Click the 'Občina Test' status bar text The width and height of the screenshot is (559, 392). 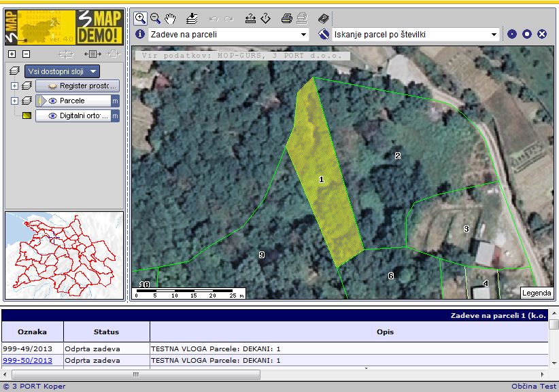(534, 387)
